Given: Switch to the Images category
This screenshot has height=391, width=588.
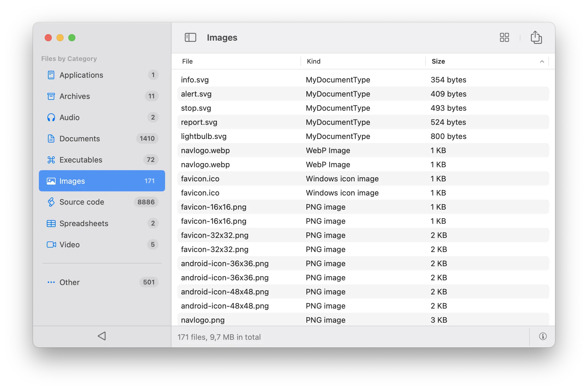Looking at the screenshot, I should pos(73,181).
